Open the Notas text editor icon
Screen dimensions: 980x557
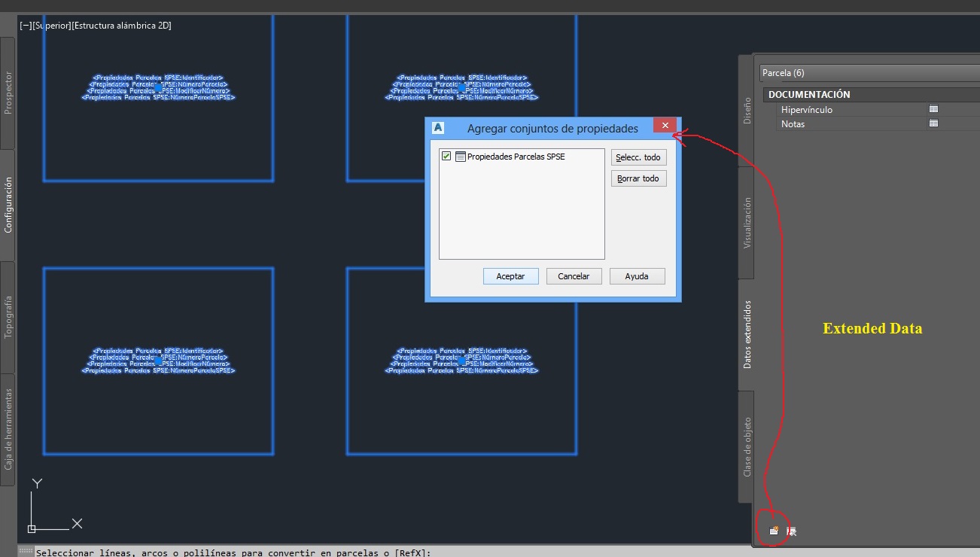(x=933, y=123)
